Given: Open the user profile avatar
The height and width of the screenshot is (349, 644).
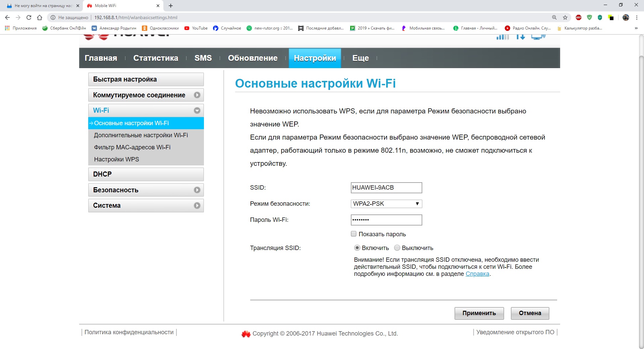Looking at the screenshot, I should pyautogui.click(x=626, y=17).
